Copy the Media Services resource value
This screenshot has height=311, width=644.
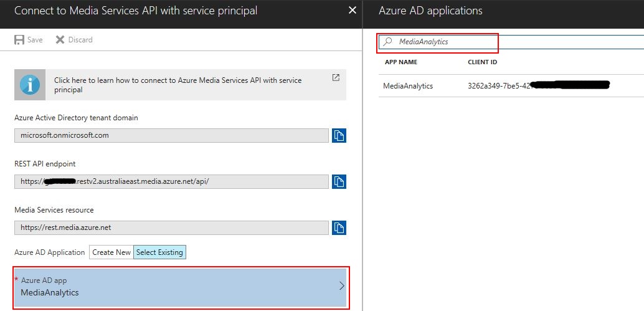click(x=339, y=227)
